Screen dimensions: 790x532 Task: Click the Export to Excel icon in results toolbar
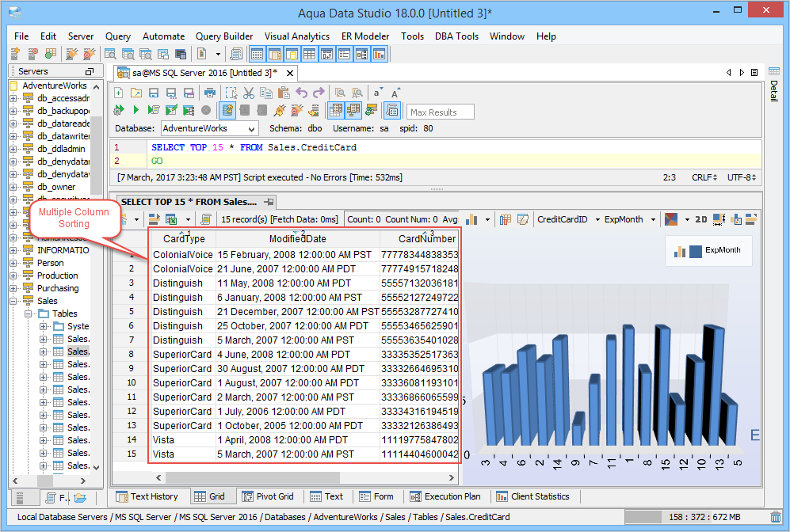[x=171, y=219]
